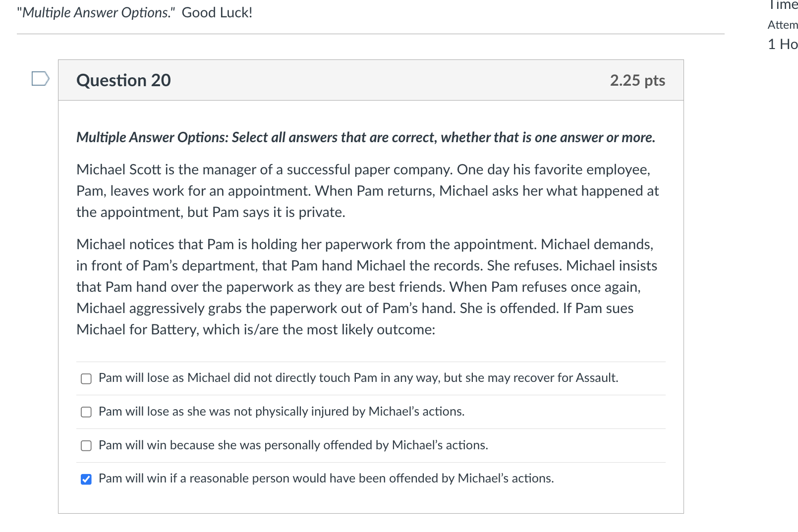This screenshot has height=532, width=798.
Task: Check the box for 'not physically injured' answer
Action: pos(86,412)
